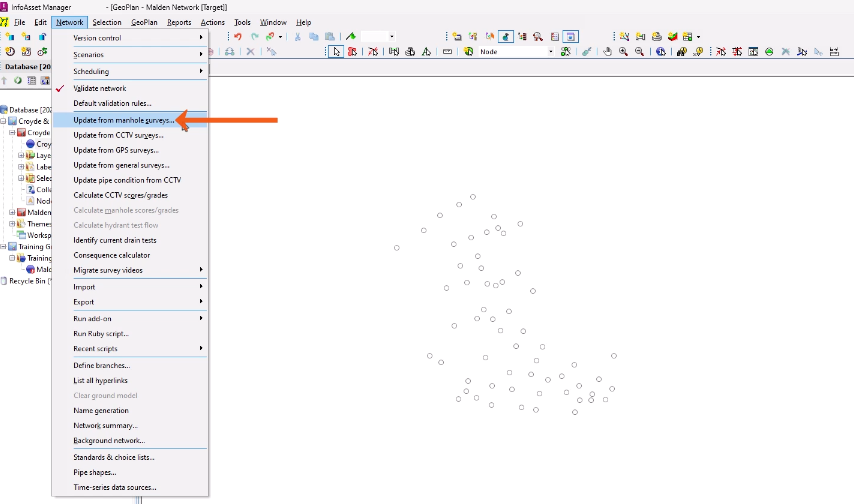Expand the Themes tree node
Image resolution: width=854 pixels, height=504 pixels.
[12, 224]
